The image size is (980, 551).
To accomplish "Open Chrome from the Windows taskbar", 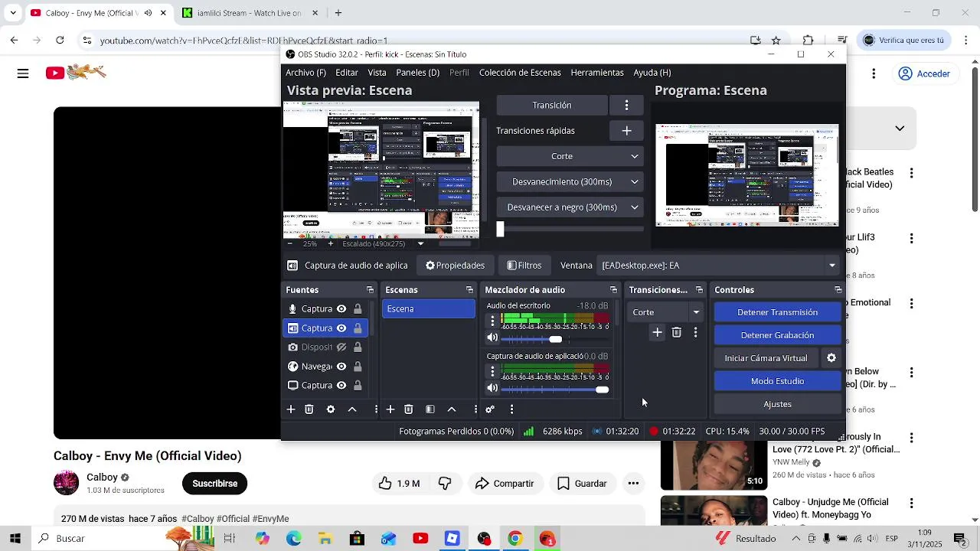I will [x=514, y=539].
